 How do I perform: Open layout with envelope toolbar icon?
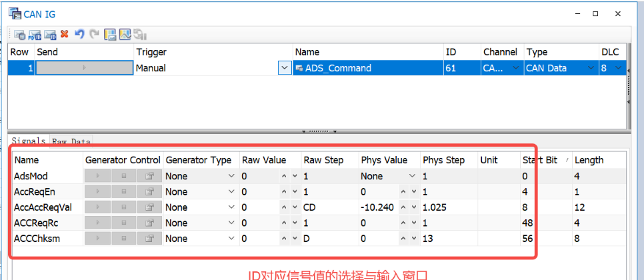point(109,35)
